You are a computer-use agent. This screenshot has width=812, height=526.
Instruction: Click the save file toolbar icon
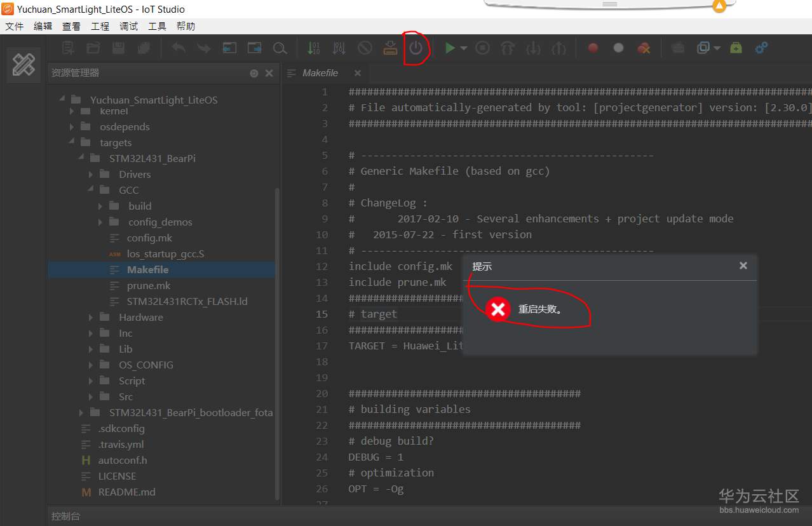click(x=118, y=48)
